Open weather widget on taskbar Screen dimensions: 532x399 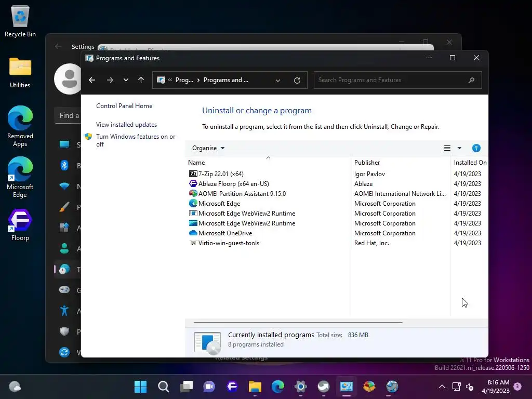pos(15,387)
